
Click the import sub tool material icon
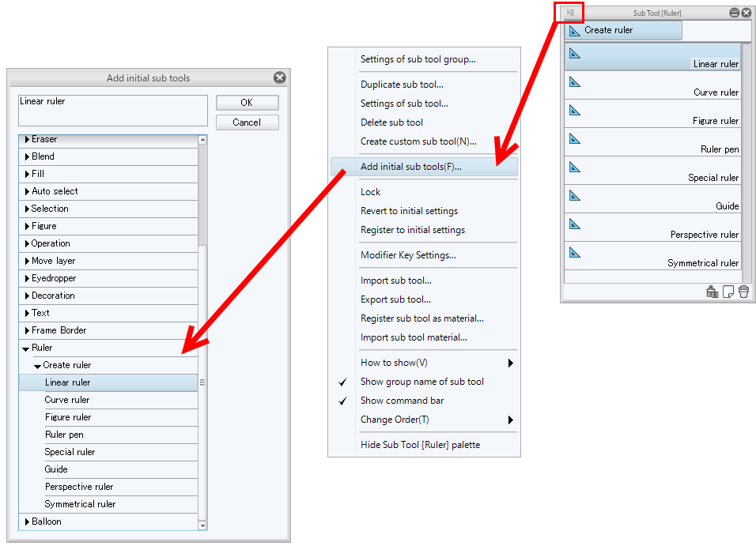(713, 292)
